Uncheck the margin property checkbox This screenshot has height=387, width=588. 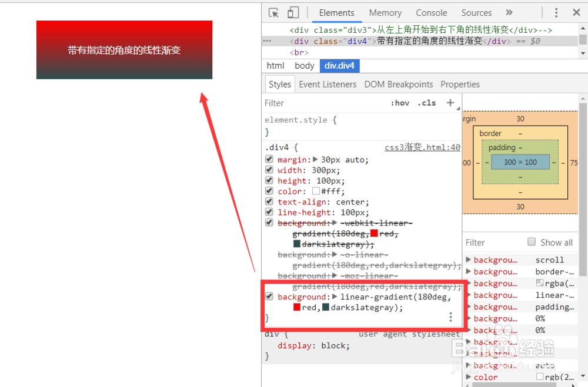[269, 159]
